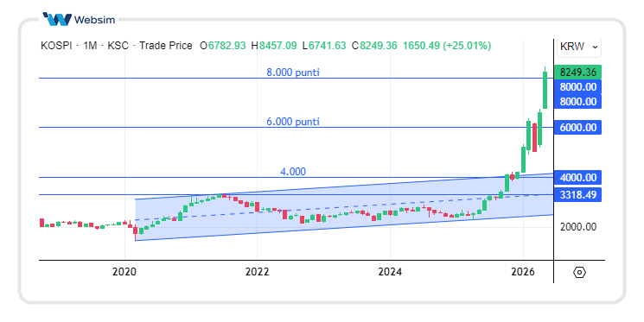The height and width of the screenshot is (322, 644).
Task: Select the KOSPI symbol name
Action: tap(56, 46)
